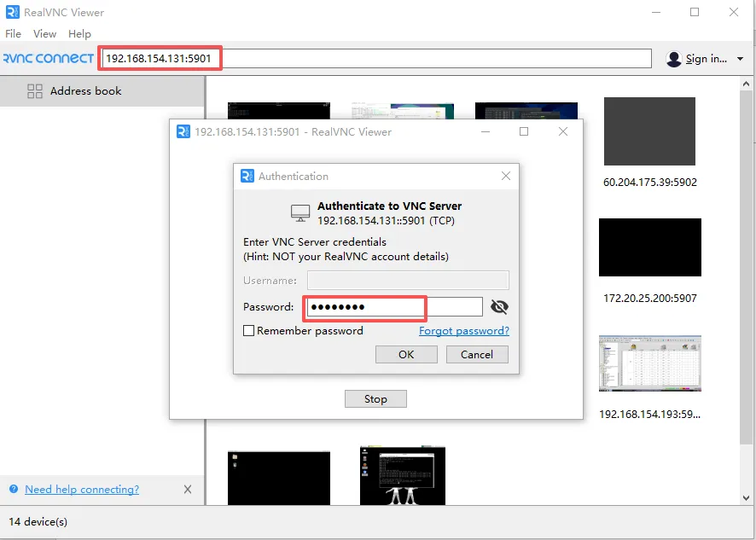Click the 192.168.154.131:5901 window title icon
This screenshot has width=756, height=540.
(x=183, y=131)
